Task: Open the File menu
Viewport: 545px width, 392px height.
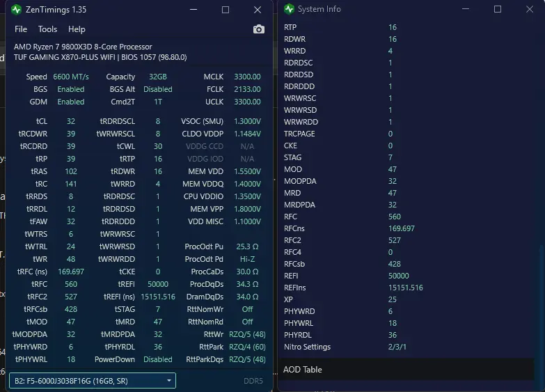Action: point(21,29)
